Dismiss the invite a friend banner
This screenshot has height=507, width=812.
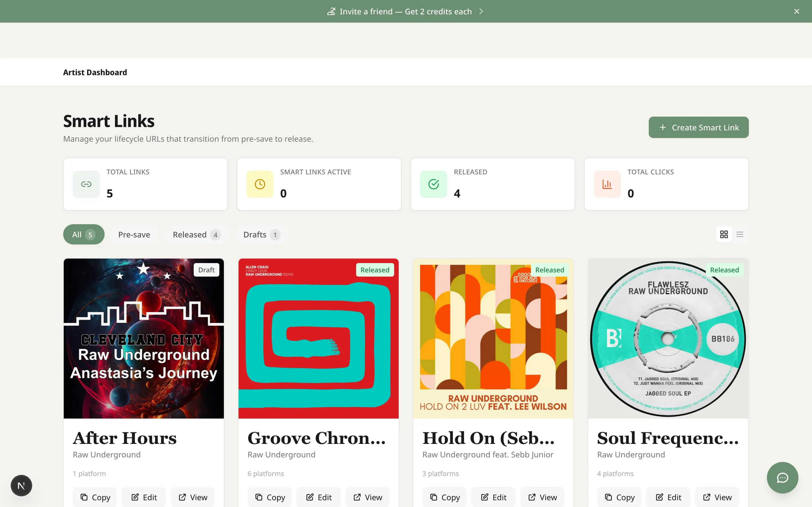(796, 11)
